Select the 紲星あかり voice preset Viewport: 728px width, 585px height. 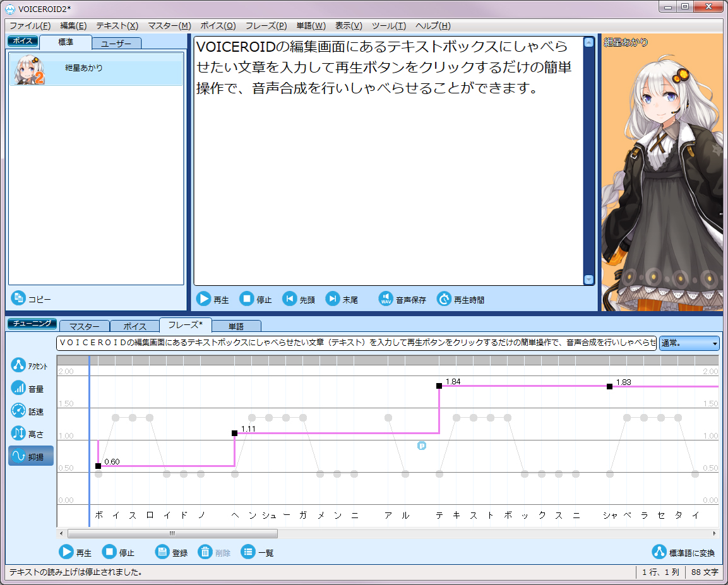click(96, 69)
